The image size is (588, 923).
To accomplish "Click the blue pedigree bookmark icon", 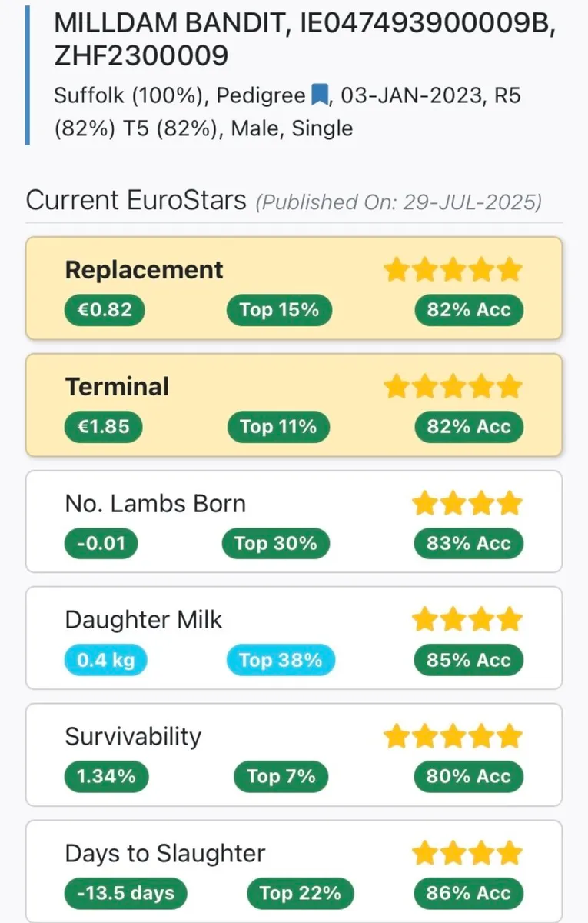I will click(x=319, y=96).
